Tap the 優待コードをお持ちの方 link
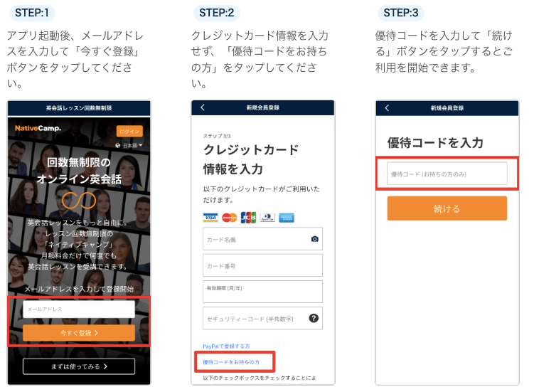Screen dimensions: 534x392 point(231,362)
